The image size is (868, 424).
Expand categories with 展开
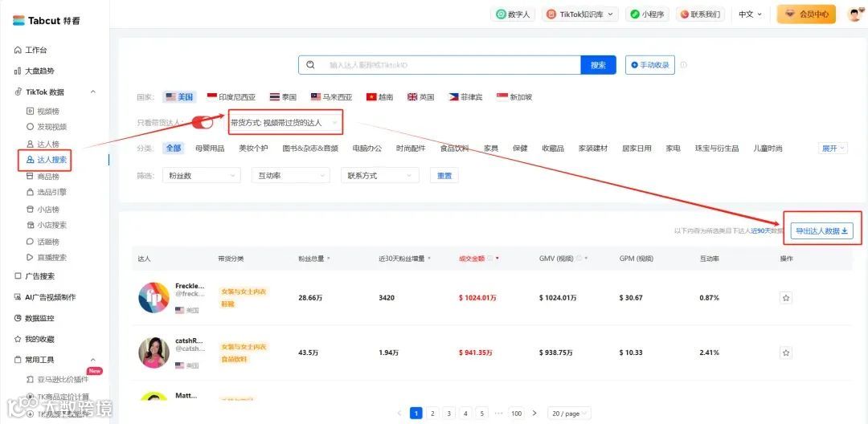point(833,148)
